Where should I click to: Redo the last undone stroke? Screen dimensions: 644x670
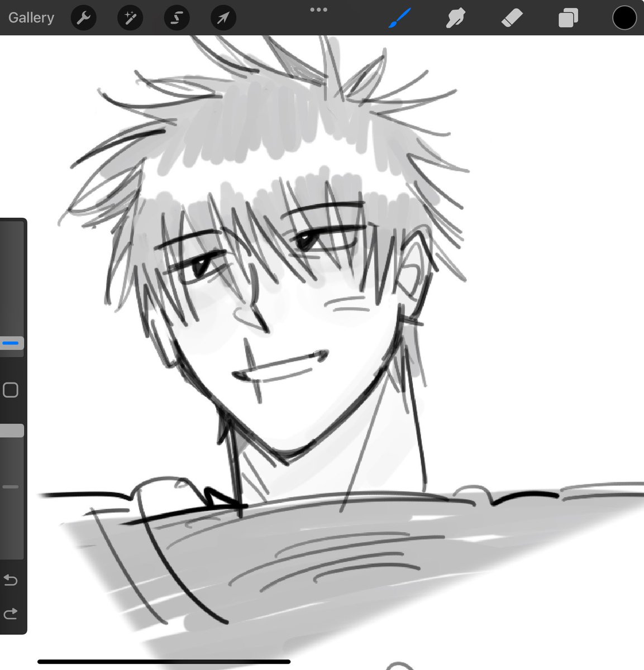(x=11, y=614)
